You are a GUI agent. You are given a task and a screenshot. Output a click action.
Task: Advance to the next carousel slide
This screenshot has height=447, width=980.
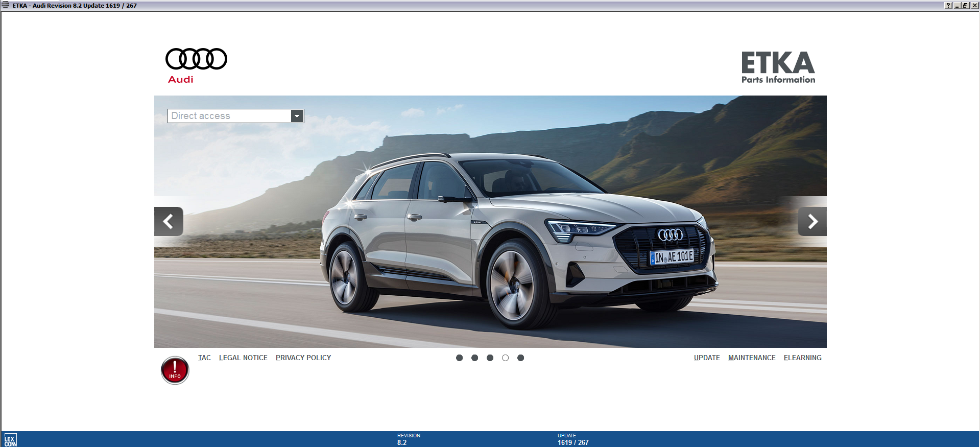point(812,221)
